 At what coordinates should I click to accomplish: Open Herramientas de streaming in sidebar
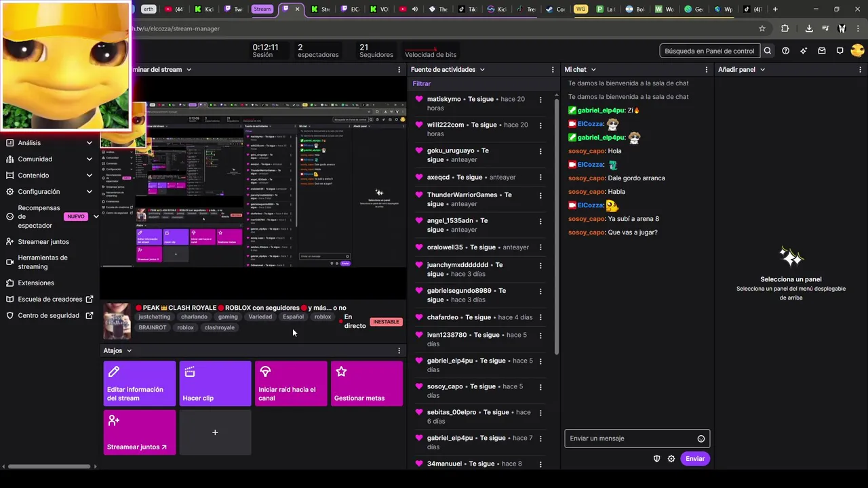[x=43, y=262]
